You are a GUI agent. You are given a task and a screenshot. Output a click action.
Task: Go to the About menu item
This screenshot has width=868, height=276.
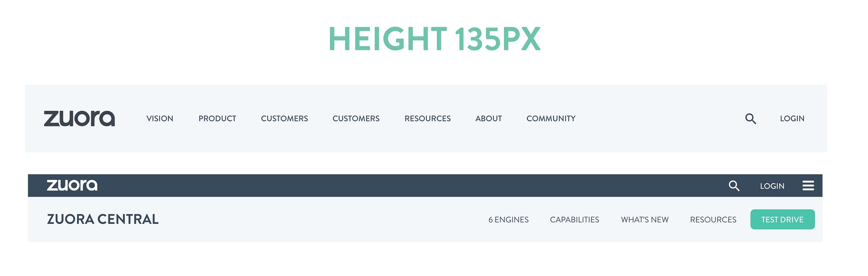(x=489, y=118)
